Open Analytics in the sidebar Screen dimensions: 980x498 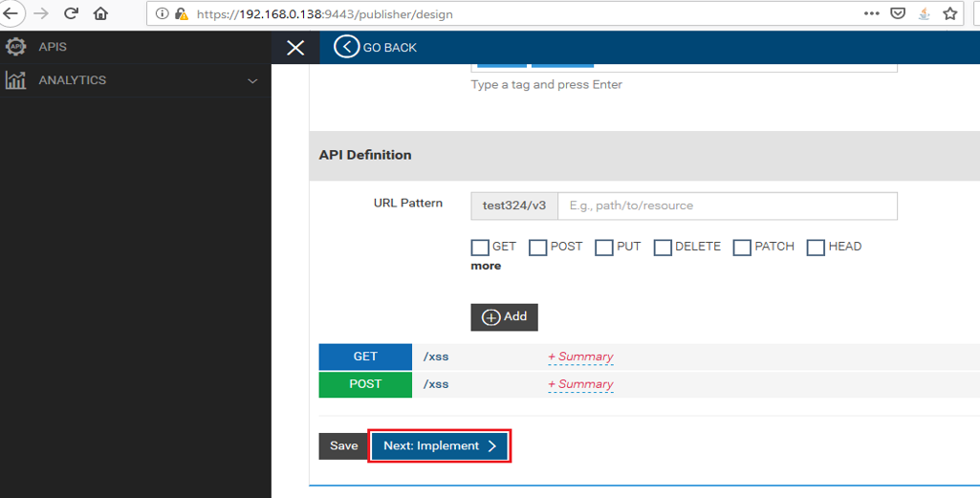click(x=72, y=80)
